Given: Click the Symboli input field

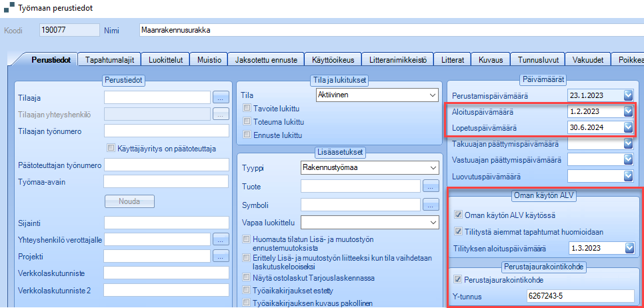Looking at the screenshot, I should (361, 204).
